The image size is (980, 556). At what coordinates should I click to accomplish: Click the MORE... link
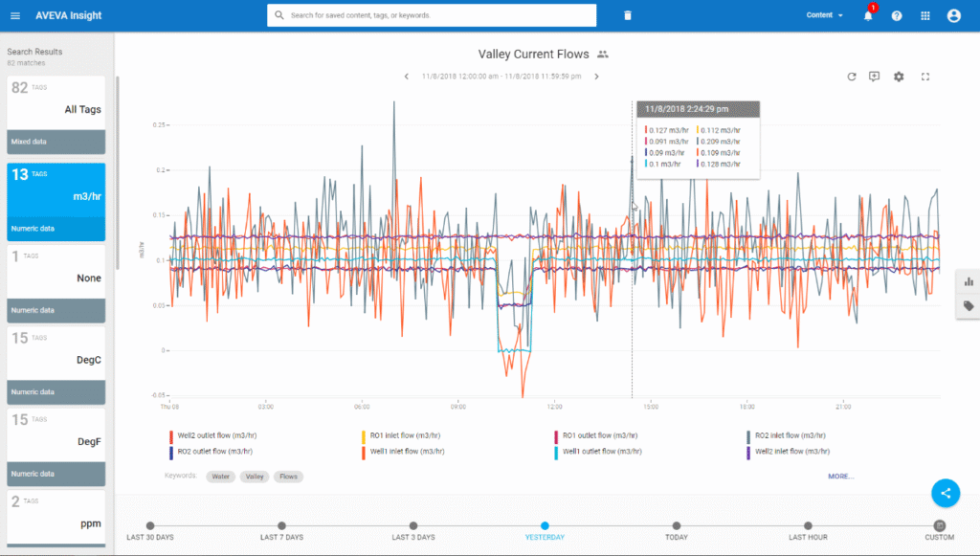[841, 476]
